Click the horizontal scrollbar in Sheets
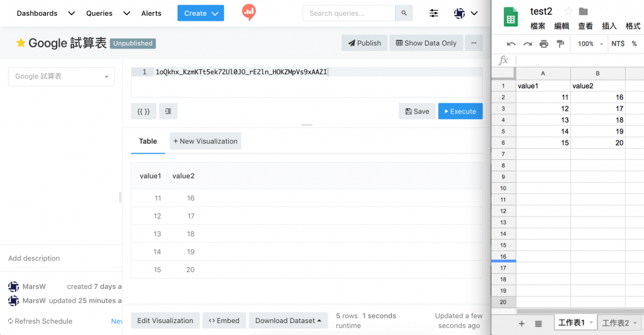This screenshot has height=335, width=644. point(580,311)
